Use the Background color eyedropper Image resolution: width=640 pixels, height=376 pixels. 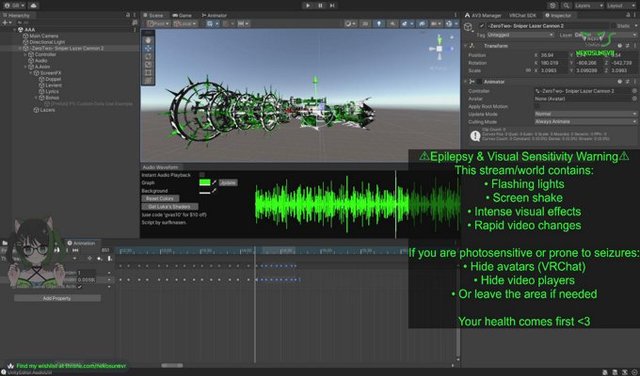click(214, 191)
